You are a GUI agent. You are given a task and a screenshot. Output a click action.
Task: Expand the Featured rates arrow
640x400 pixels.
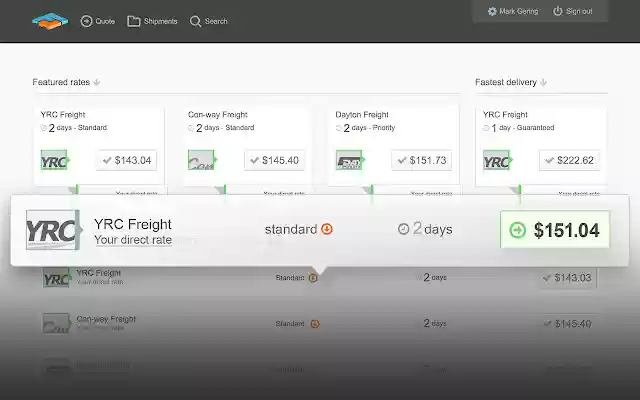click(x=97, y=82)
